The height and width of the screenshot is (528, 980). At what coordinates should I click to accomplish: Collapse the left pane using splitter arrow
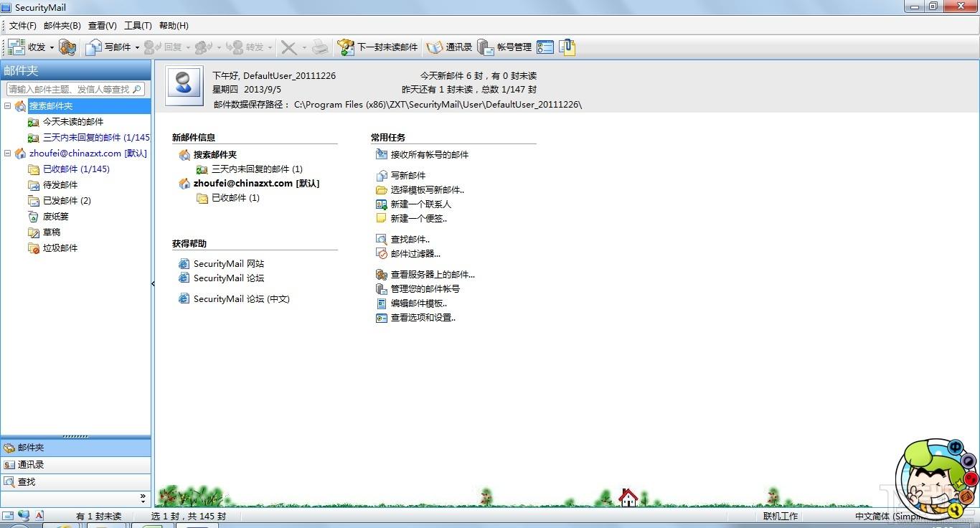pyautogui.click(x=153, y=284)
